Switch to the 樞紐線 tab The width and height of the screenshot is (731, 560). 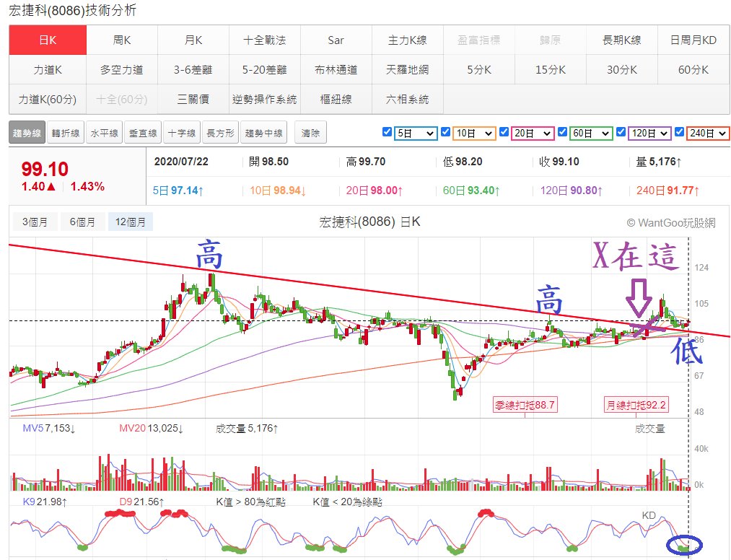336,100
